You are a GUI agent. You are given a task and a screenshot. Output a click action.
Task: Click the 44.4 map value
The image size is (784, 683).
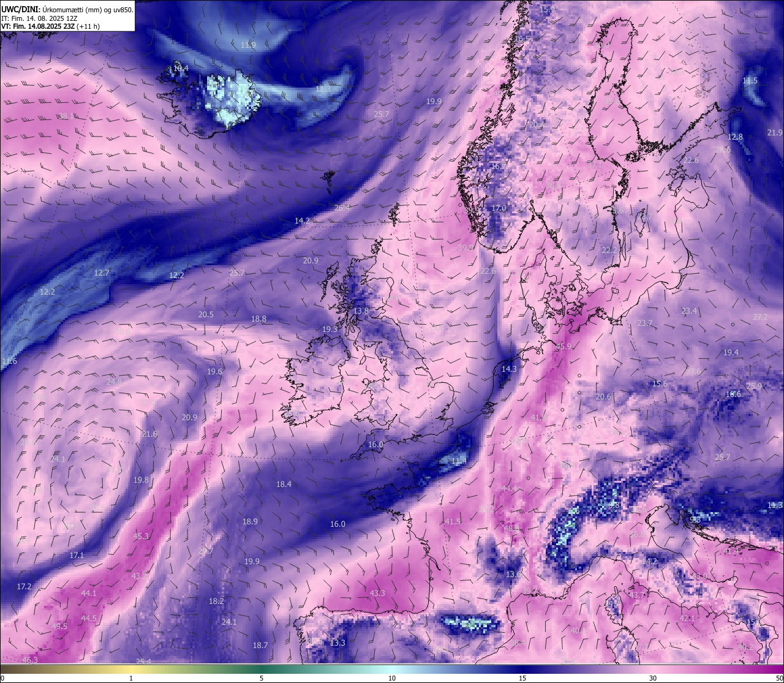509,488
